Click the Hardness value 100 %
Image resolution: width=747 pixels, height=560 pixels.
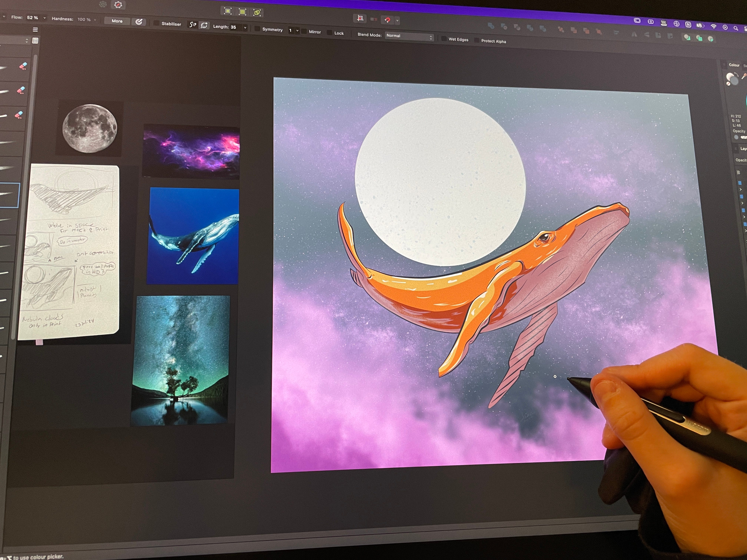(84, 20)
